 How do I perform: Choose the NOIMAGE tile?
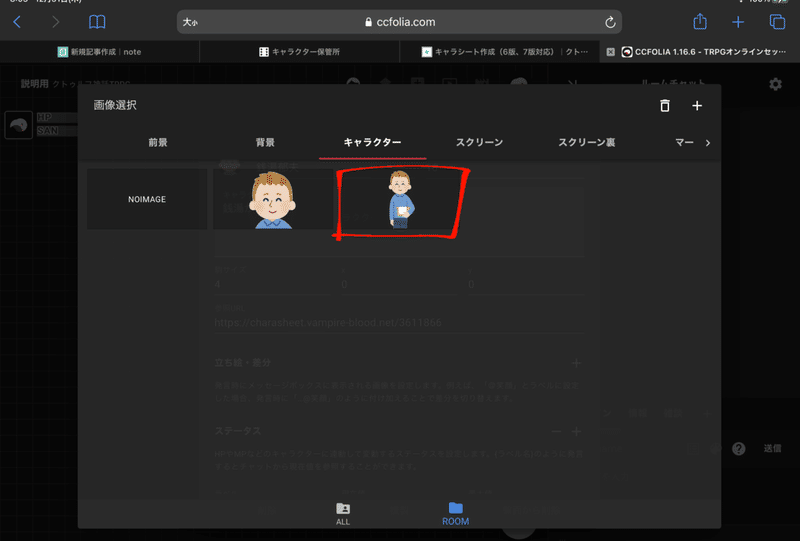tap(147, 199)
